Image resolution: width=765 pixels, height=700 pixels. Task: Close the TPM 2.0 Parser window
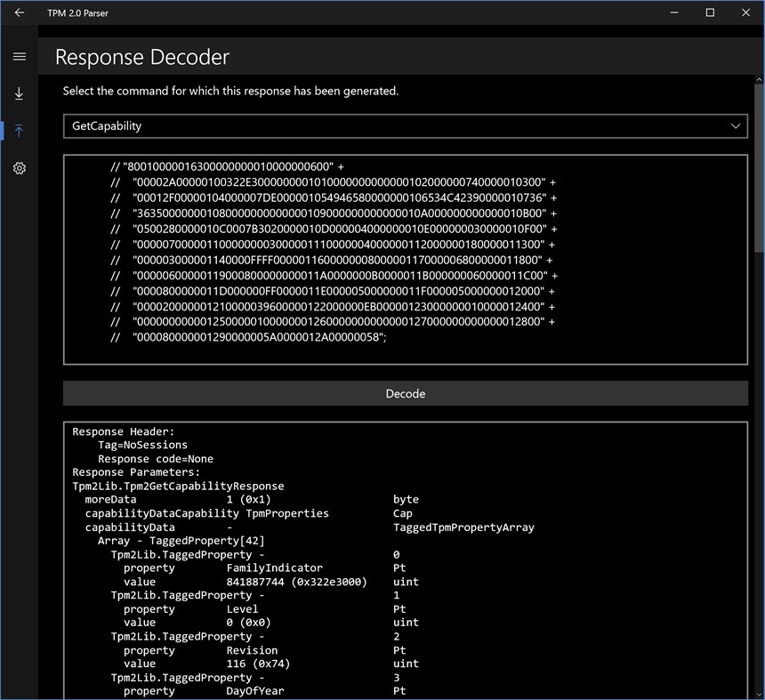(x=745, y=12)
